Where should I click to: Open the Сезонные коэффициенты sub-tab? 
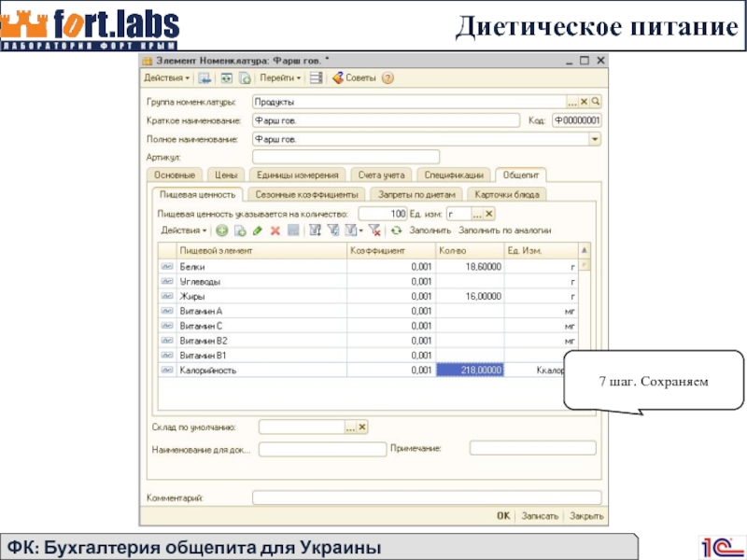[x=306, y=194]
